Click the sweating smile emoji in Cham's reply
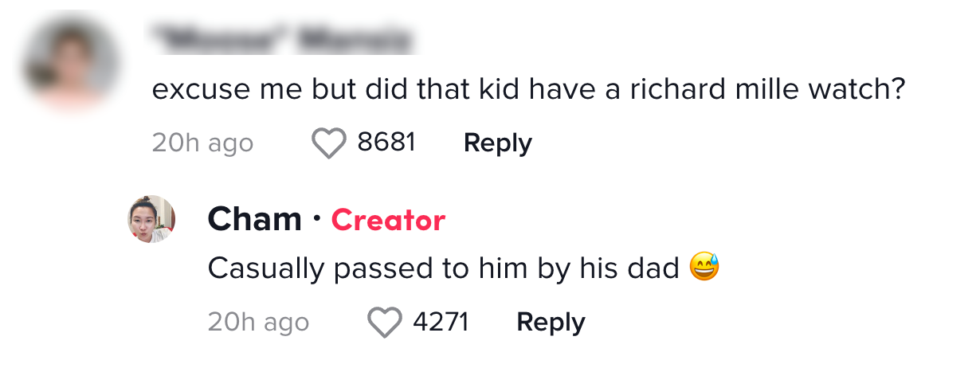This screenshot has height=368, width=980. tap(704, 268)
